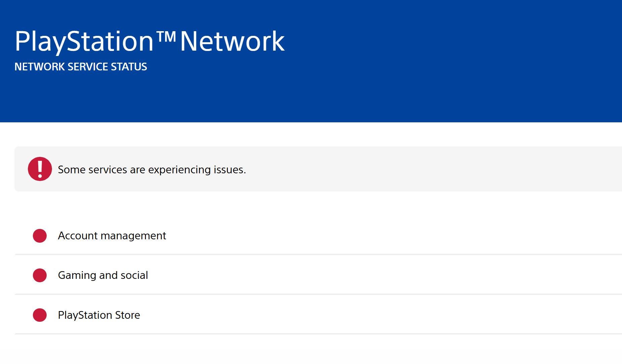The image size is (622, 364).
Task: Expand the Gaming and social row
Action: click(318, 275)
